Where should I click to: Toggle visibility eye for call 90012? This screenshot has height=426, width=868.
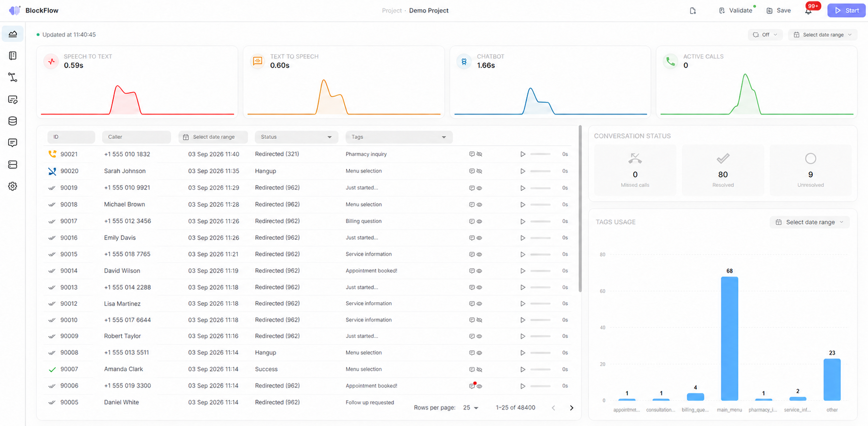point(479,304)
